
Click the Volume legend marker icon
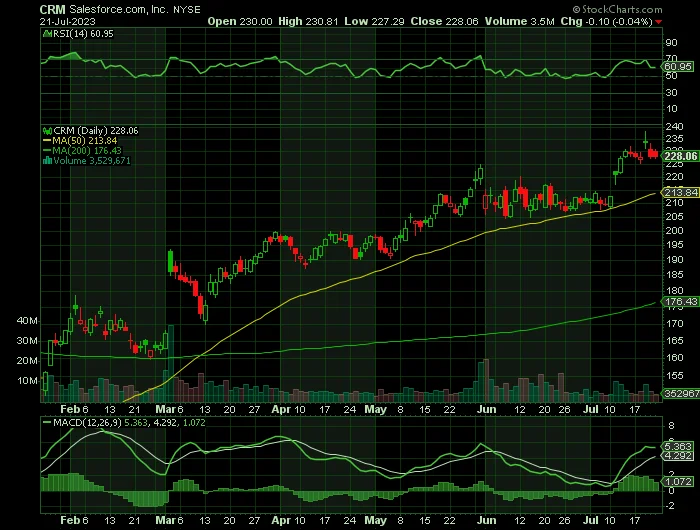pos(45,159)
